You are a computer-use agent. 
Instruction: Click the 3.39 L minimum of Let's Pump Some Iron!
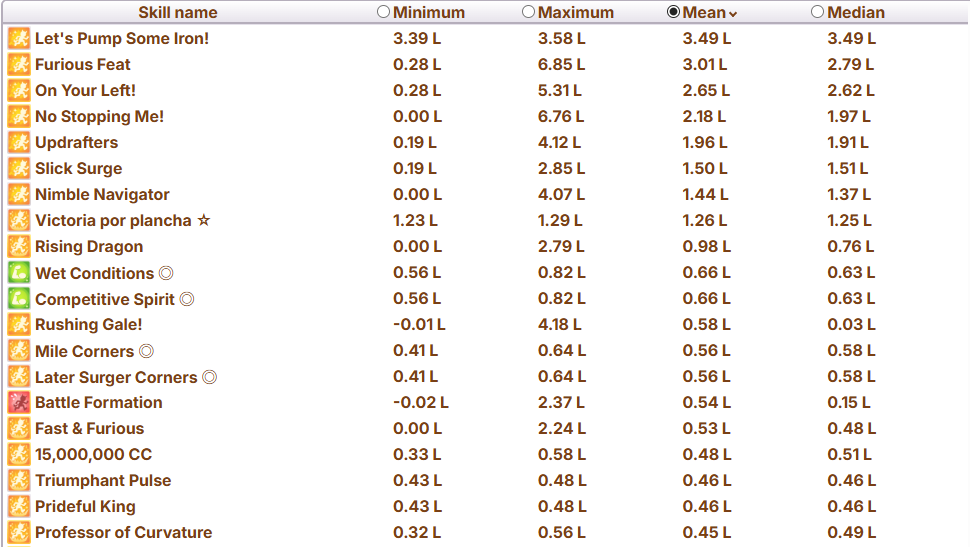point(417,38)
